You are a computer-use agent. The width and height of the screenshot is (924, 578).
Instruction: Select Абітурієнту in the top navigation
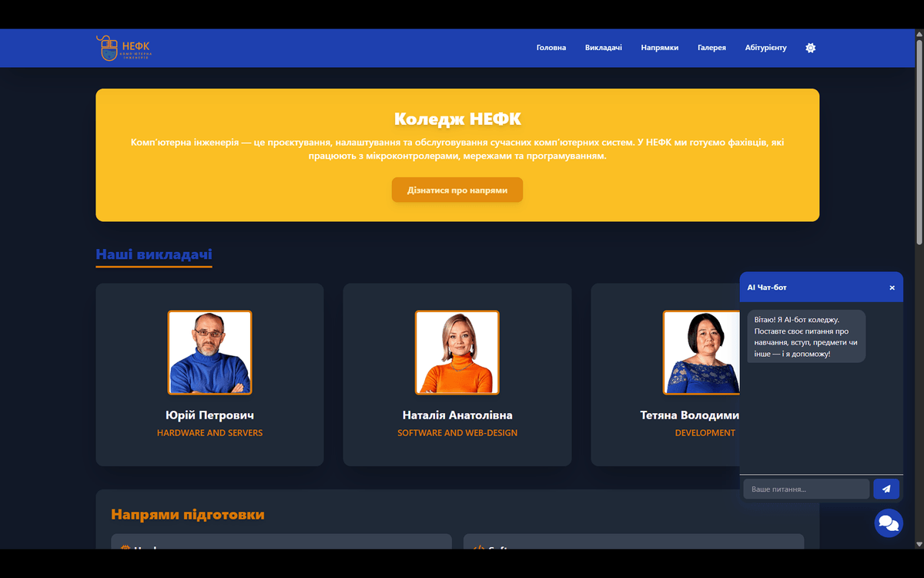[765, 48]
